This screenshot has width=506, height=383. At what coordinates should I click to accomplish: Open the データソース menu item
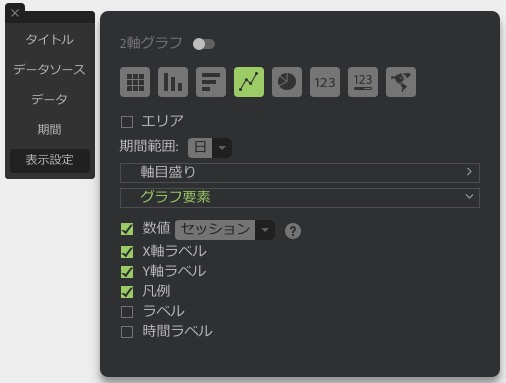[x=50, y=69]
